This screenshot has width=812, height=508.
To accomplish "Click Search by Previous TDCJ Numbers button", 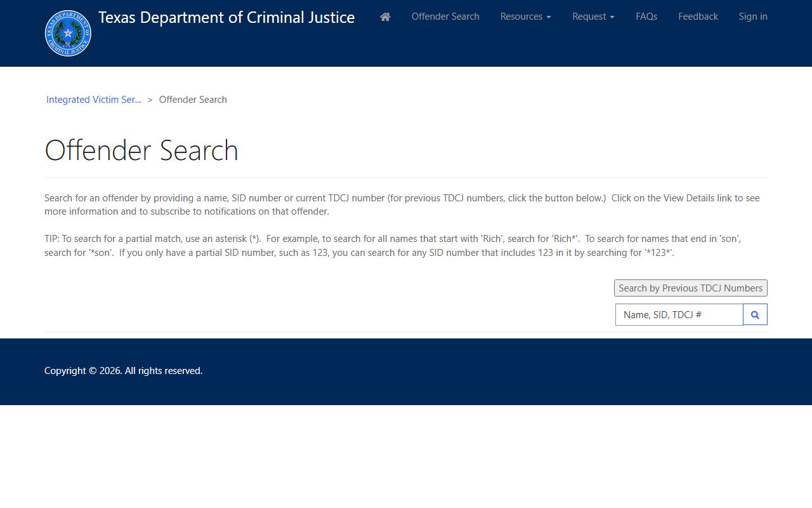I will [x=691, y=288].
